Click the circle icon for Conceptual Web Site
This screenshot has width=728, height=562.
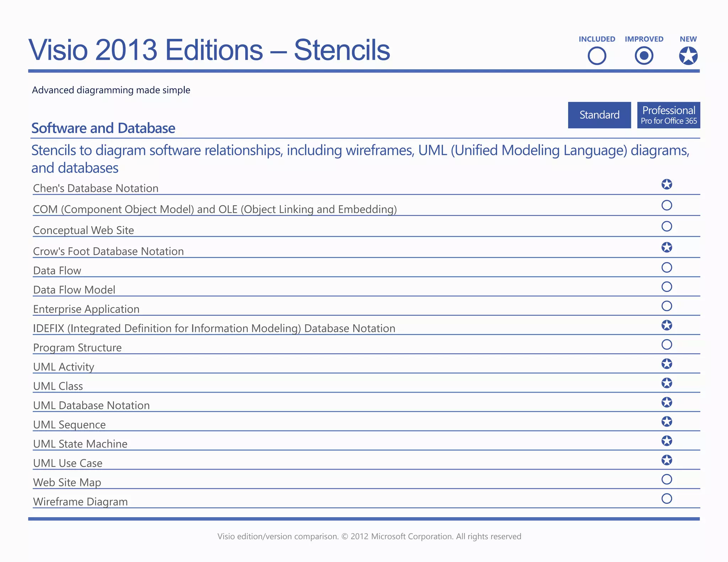[x=667, y=226]
